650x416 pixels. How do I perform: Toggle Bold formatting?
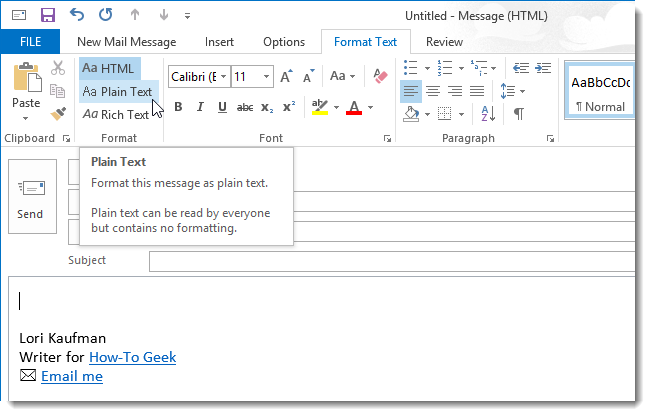click(x=178, y=107)
